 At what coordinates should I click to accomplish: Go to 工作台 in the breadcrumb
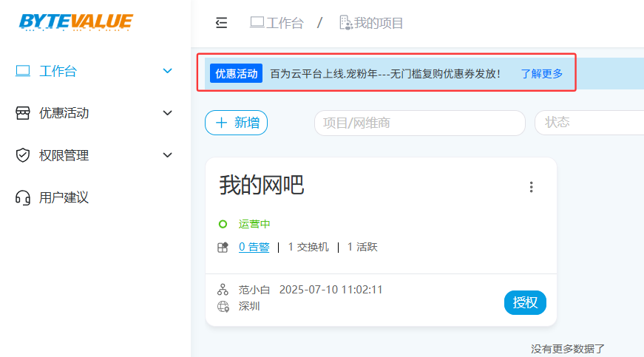pos(277,23)
